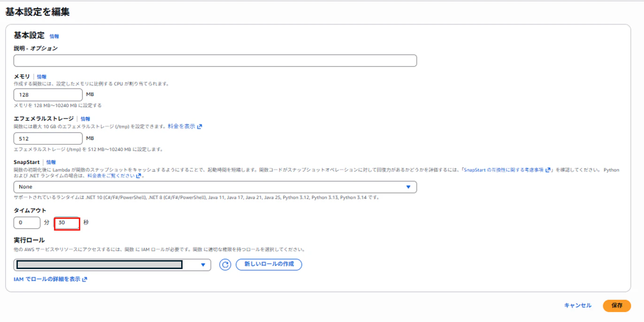
Task: Refresh the execution role list
Action: [225, 265]
